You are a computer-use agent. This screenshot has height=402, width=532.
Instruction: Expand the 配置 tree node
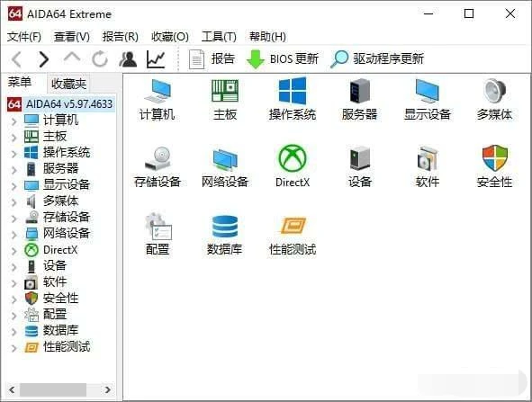coord(14,316)
